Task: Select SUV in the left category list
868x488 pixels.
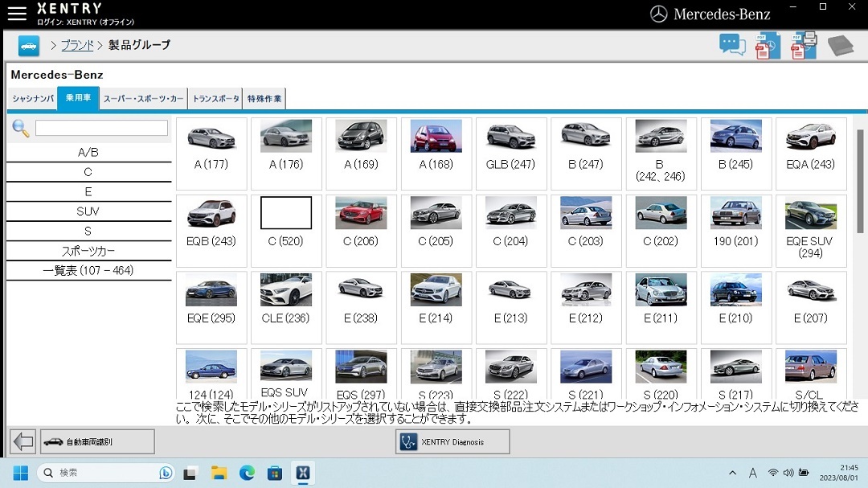Action: (88, 211)
